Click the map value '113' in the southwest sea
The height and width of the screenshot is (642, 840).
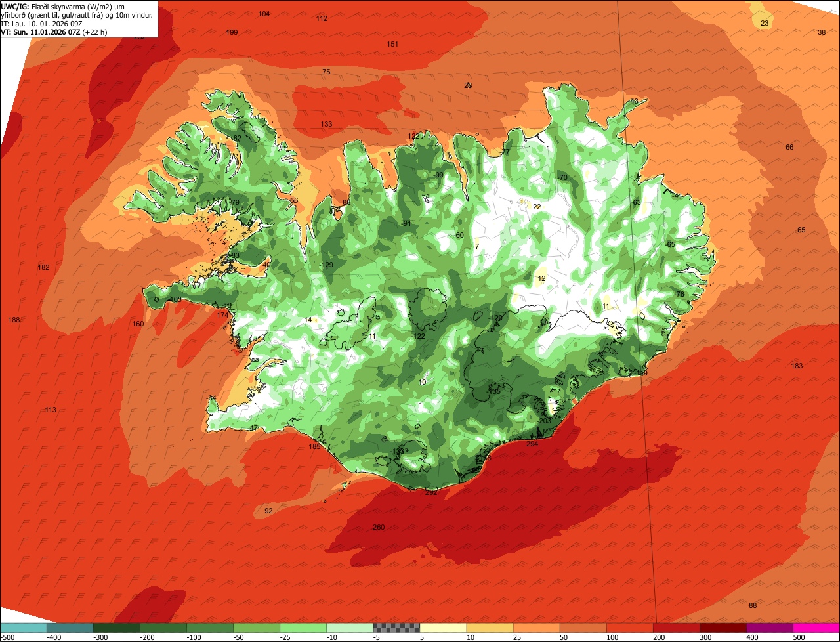pyautogui.click(x=51, y=410)
